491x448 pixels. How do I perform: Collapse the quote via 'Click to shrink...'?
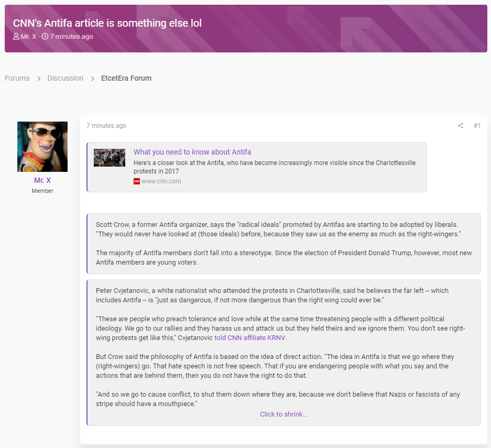[283, 414]
